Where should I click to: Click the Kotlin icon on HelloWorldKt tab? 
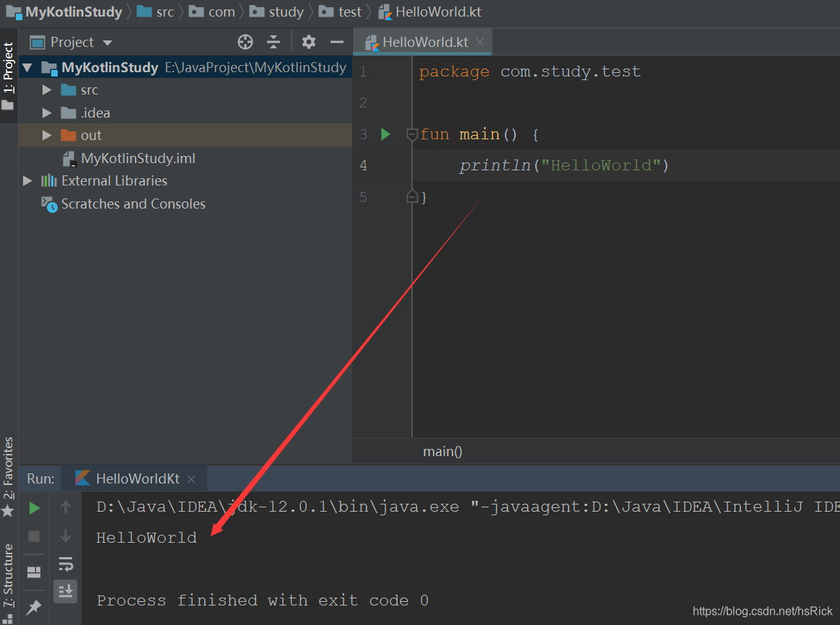click(x=82, y=478)
